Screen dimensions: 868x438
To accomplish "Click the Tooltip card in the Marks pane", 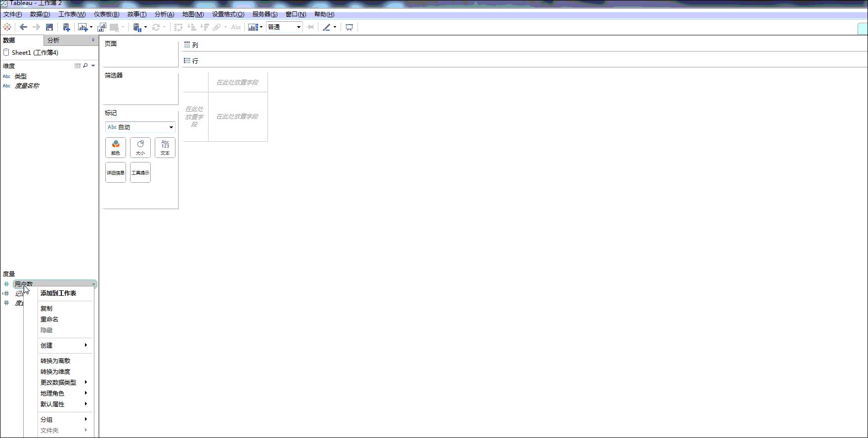I will [140, 172].
